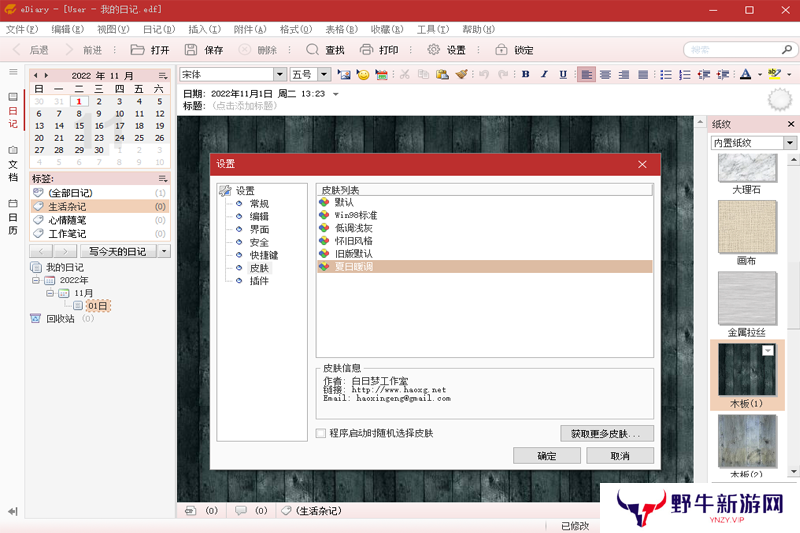This screenshot has height=533, width=800.
Task: Open the tags panel options menu
Action: [x=163, y=179]
